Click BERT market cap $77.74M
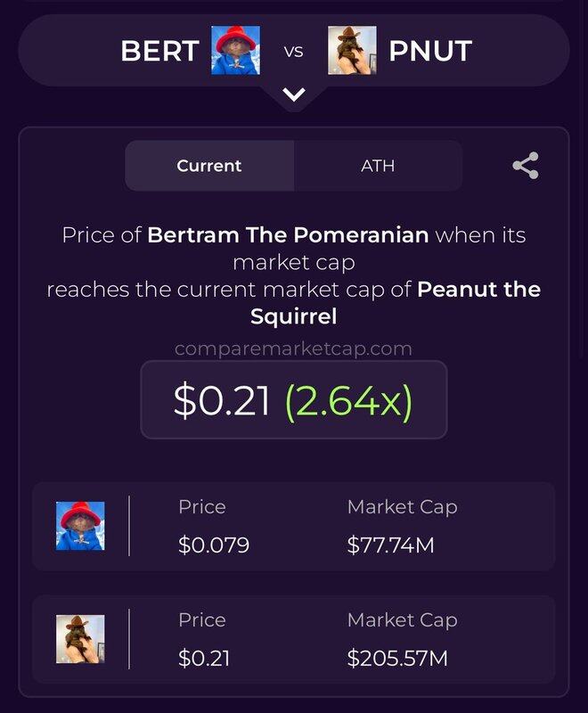The image size is (588, 713). point(391,545)
